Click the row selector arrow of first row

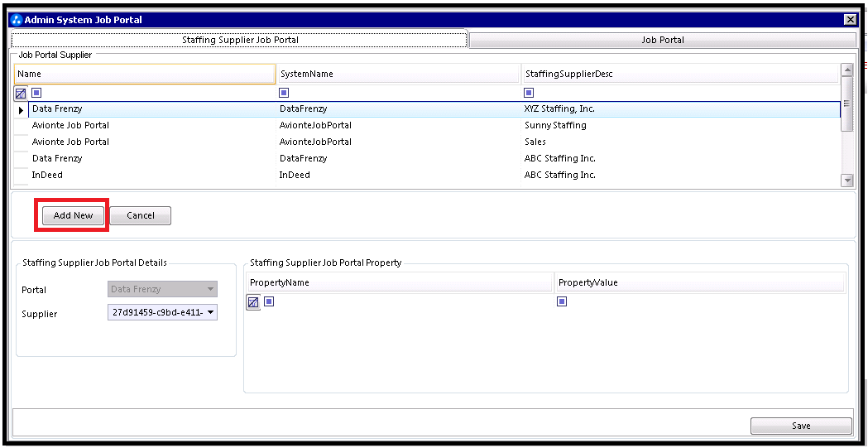tap(21, 109)
